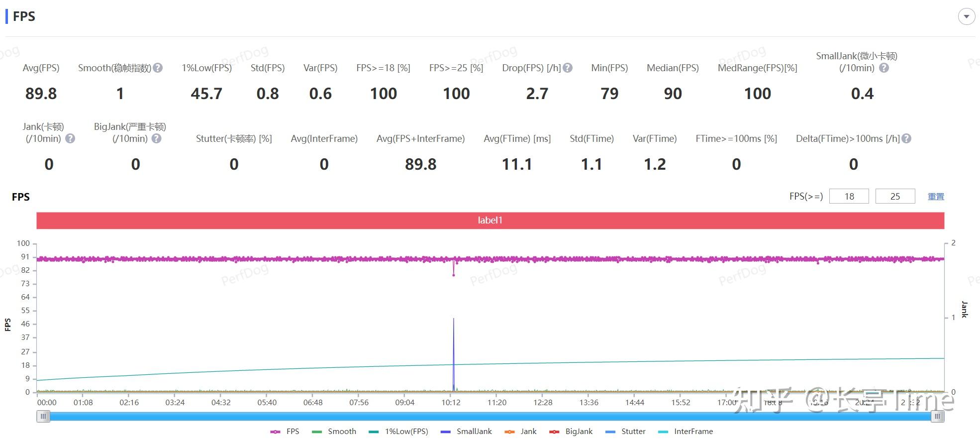Click help icon beside Drop(FPS) [/h]
Screen dimensions: 980x440
568,68
